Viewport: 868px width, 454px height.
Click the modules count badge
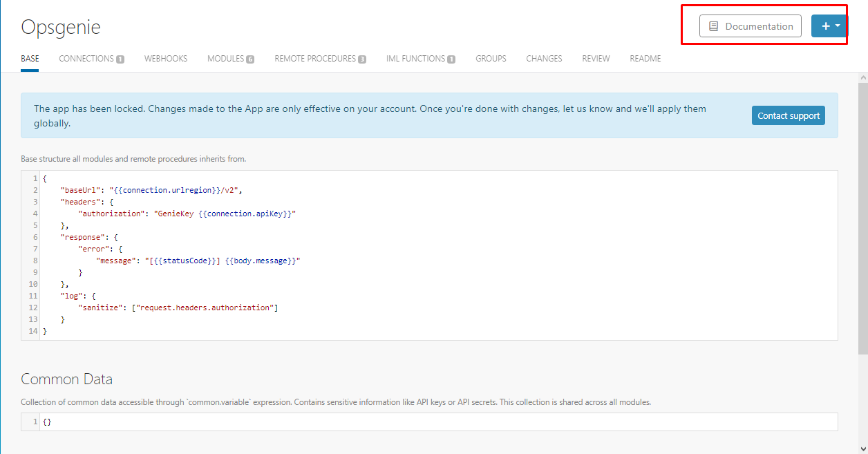point(250,59)
